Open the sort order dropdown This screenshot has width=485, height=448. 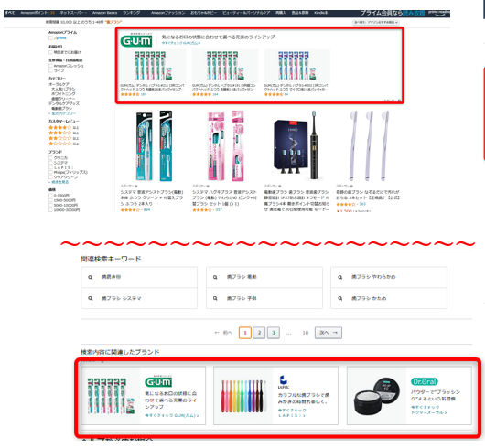pyautogui.click(x=376, y=22)
